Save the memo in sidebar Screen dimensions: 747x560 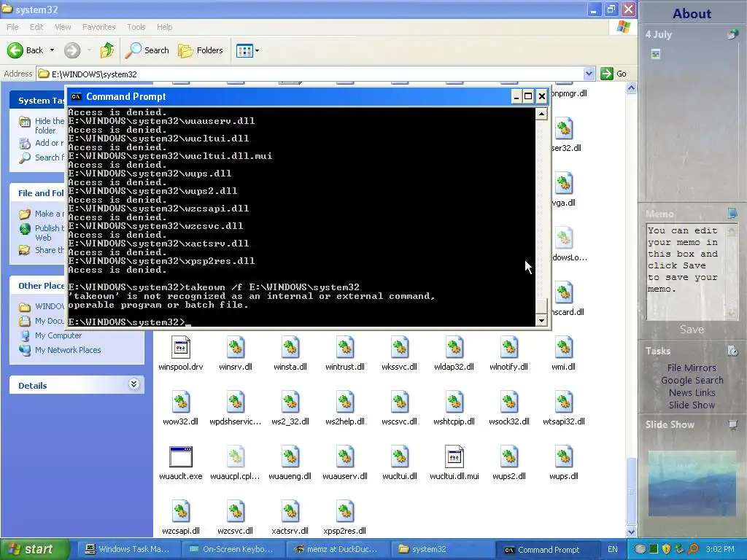pos(692,330)
